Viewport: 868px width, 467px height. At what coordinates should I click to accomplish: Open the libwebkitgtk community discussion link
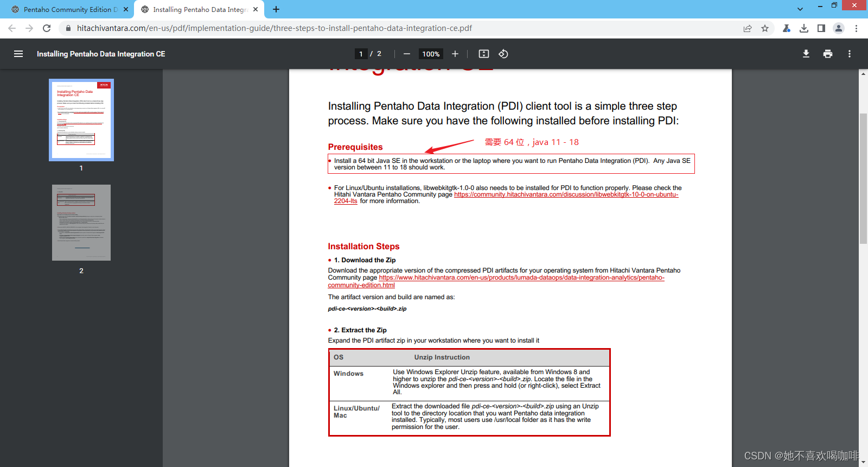point(566,194)
